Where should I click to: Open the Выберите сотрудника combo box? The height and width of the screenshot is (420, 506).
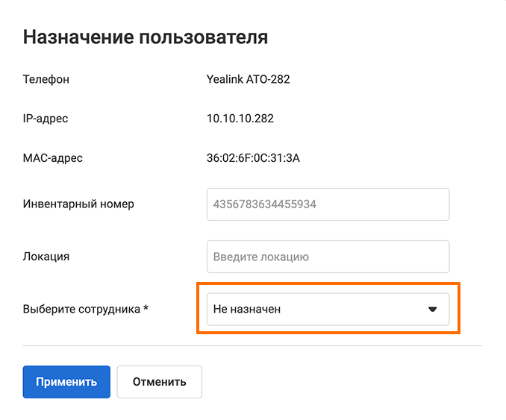coord(328,309)
